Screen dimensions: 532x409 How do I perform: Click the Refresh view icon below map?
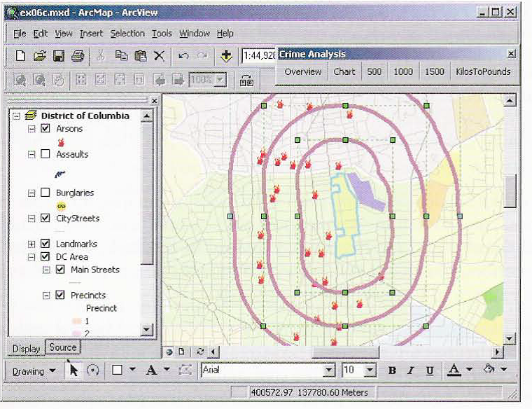pyautogui.click(x=200, y=352)
